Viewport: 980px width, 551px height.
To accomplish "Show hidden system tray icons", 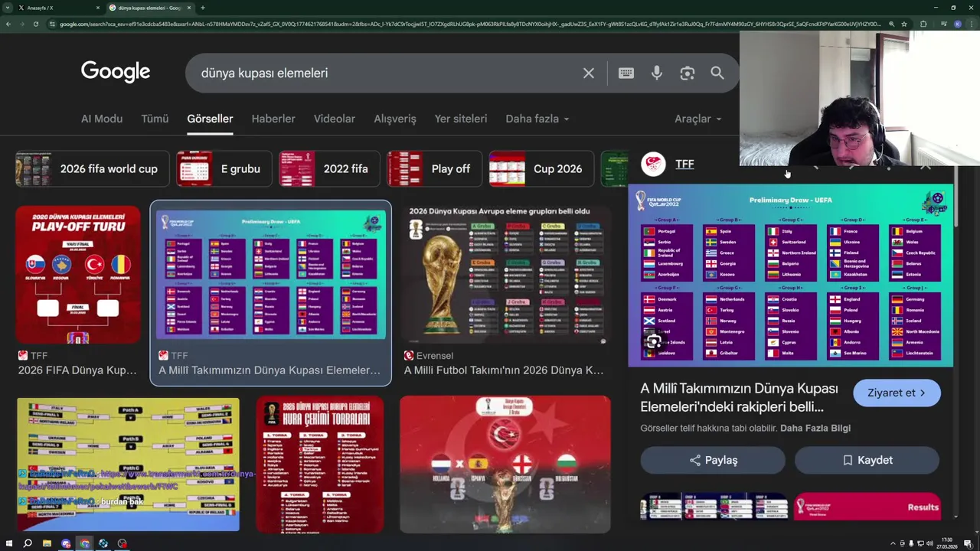I will (x=893, y=543).
